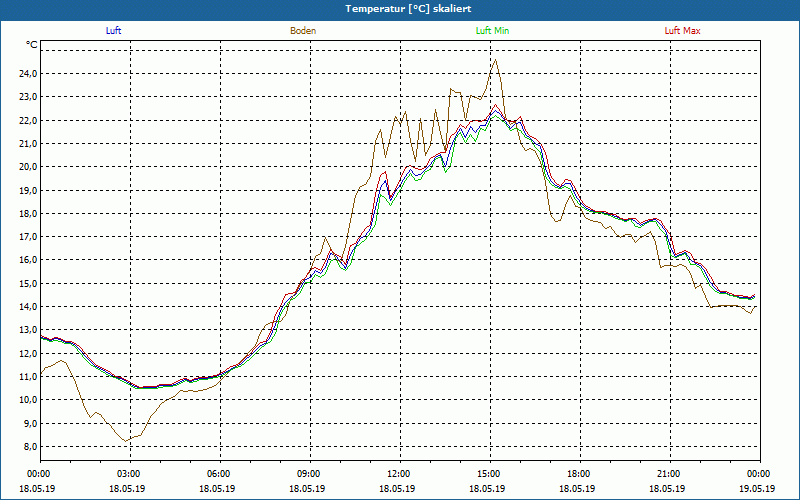
Task: Click the Boden curve peak near 15:00
Action: 495,60
